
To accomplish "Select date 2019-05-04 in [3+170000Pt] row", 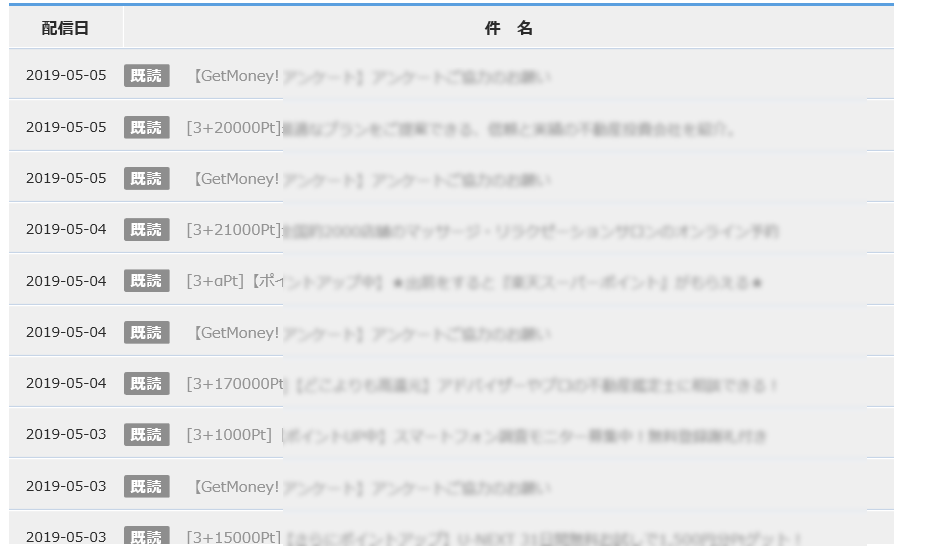I will point(66,383).
